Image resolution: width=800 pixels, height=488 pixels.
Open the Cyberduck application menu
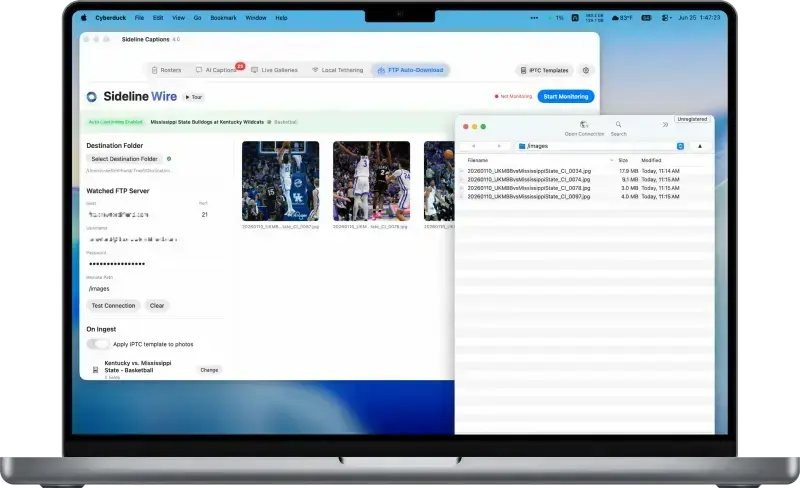click(x=110, y=18)
